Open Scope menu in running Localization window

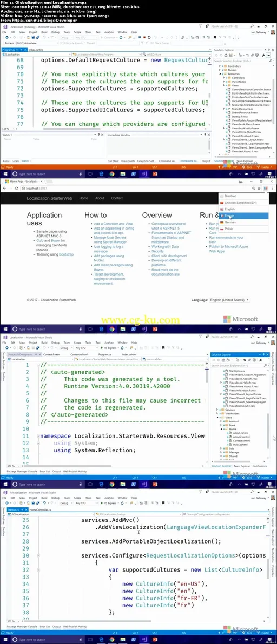pyautogui.click(x=77, y=32)
